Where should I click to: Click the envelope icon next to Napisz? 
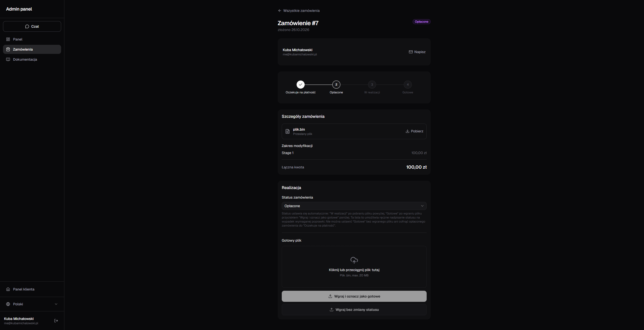(411, 52)
